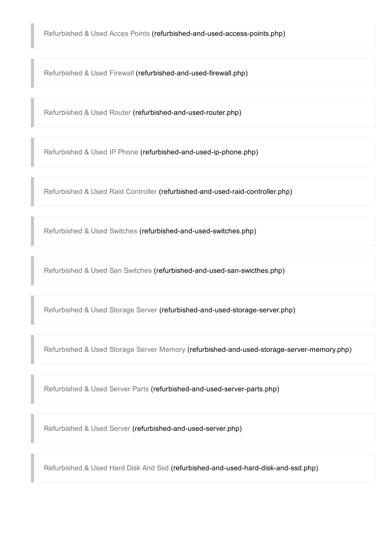
Task: Click the refurbished-and-used-firewall.php URL text
Action: click(x=192, y=73)
